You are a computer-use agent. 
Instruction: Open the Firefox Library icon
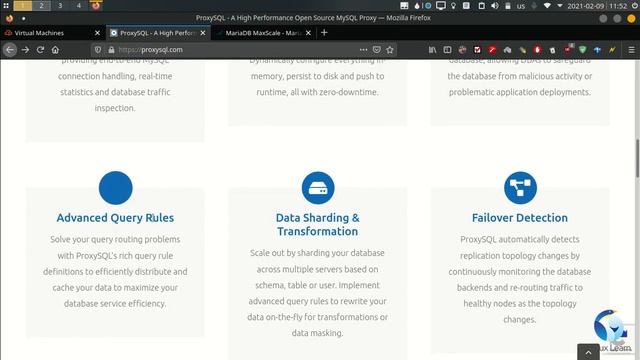(x=432, y=50)
